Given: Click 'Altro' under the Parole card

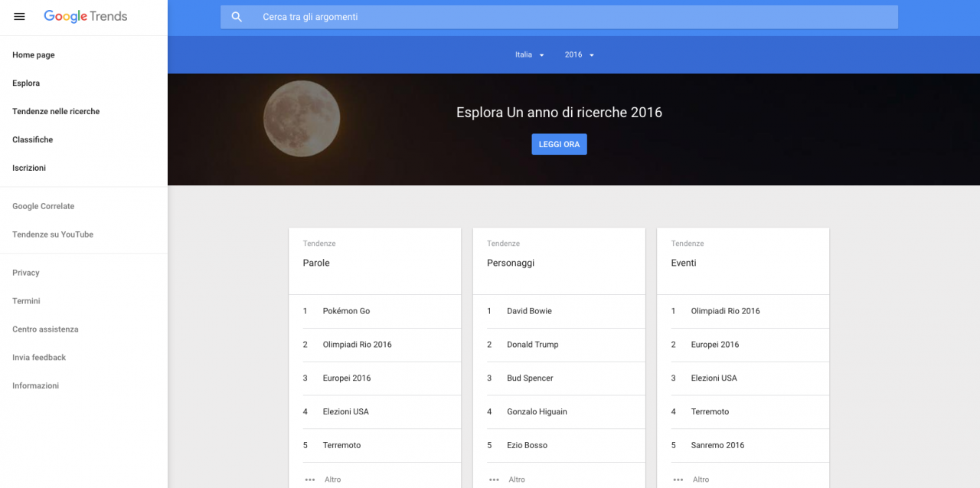Looking at the screenshot, I should (x=332, y=480).
